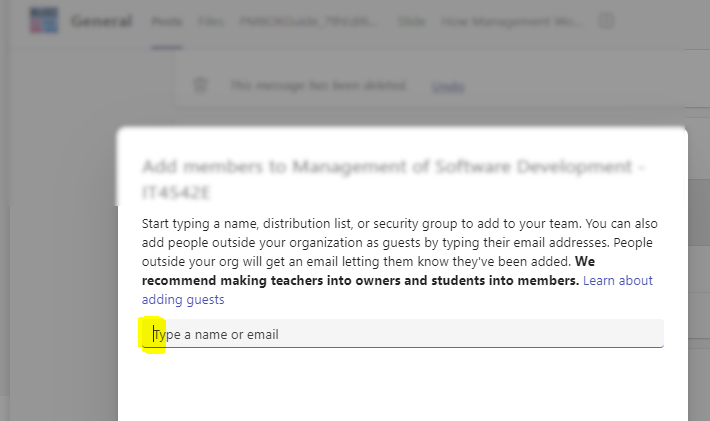Open the PMBOKGuide tab
Screen dimensions: 710x421
[308, 21]
